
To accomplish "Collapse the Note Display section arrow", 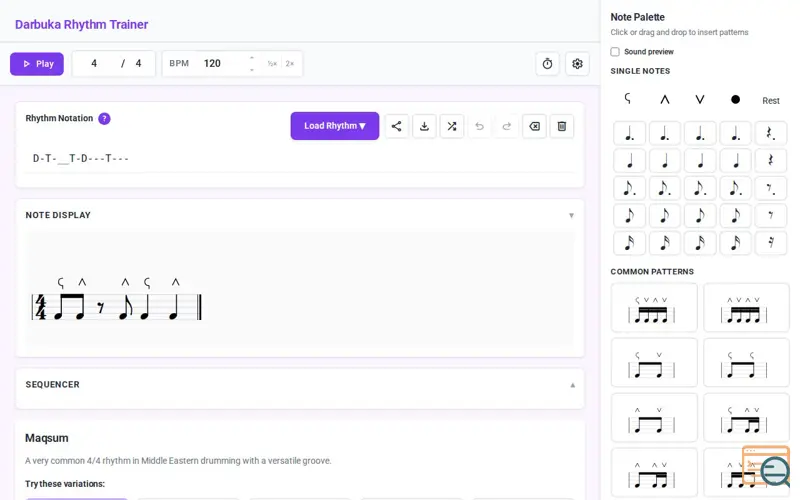I will 571,215.
